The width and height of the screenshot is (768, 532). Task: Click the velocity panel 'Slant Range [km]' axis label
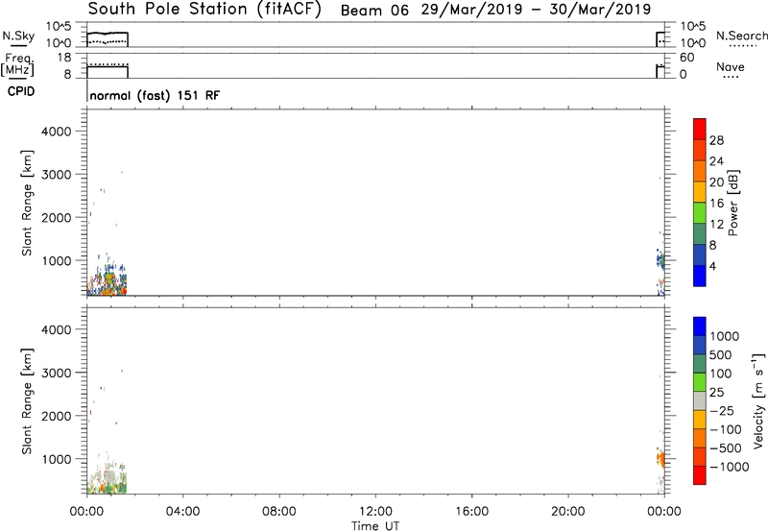(x=27, y=401)
